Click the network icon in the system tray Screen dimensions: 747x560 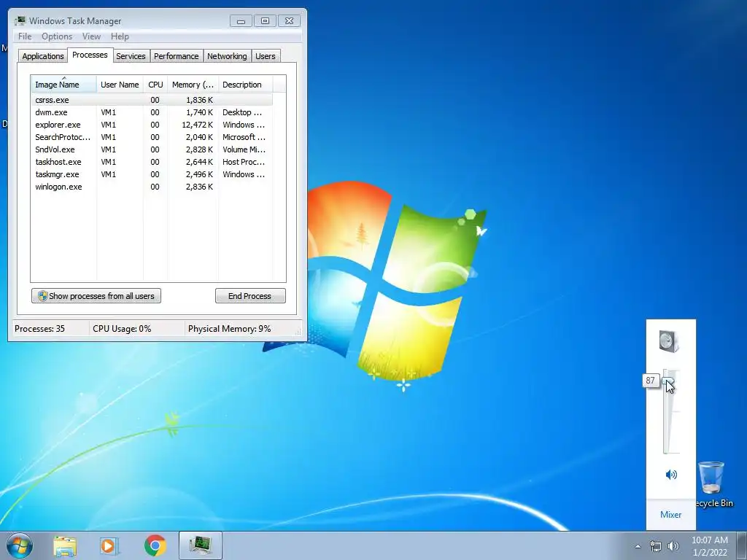656,546
